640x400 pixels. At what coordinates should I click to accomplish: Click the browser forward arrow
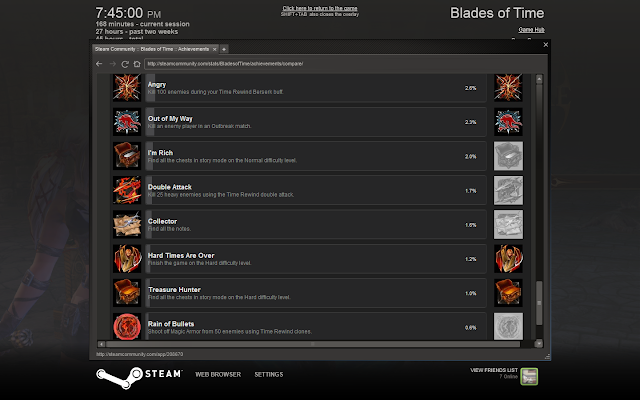point(113,64)
